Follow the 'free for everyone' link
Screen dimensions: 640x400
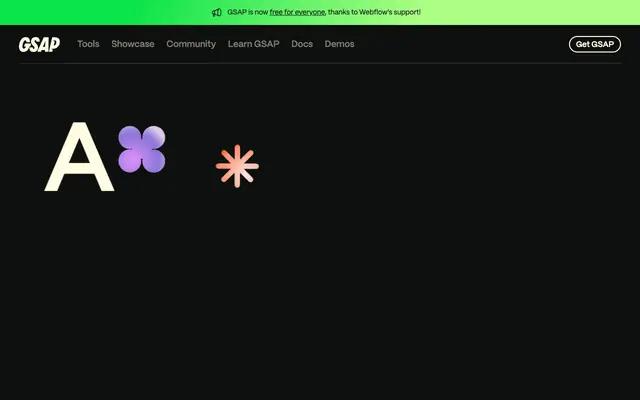(x=297, y=12)
